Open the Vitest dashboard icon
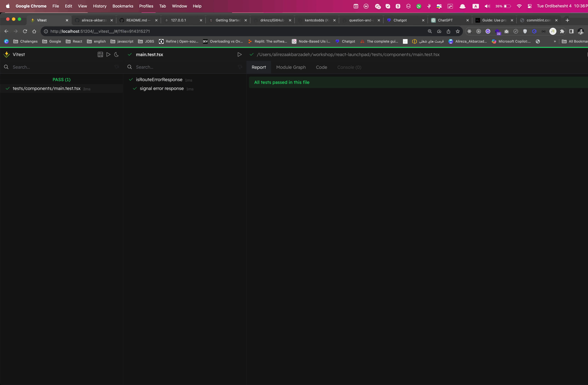 (100, 55)
